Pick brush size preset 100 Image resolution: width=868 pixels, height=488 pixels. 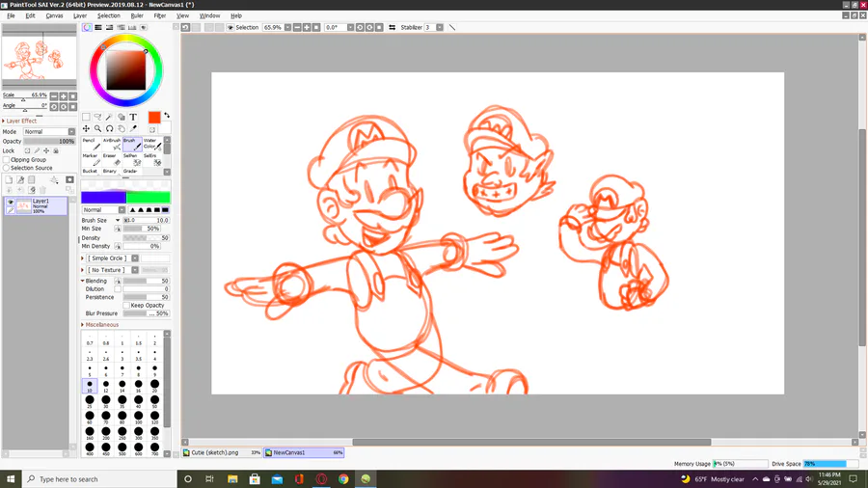click(138, 418)
